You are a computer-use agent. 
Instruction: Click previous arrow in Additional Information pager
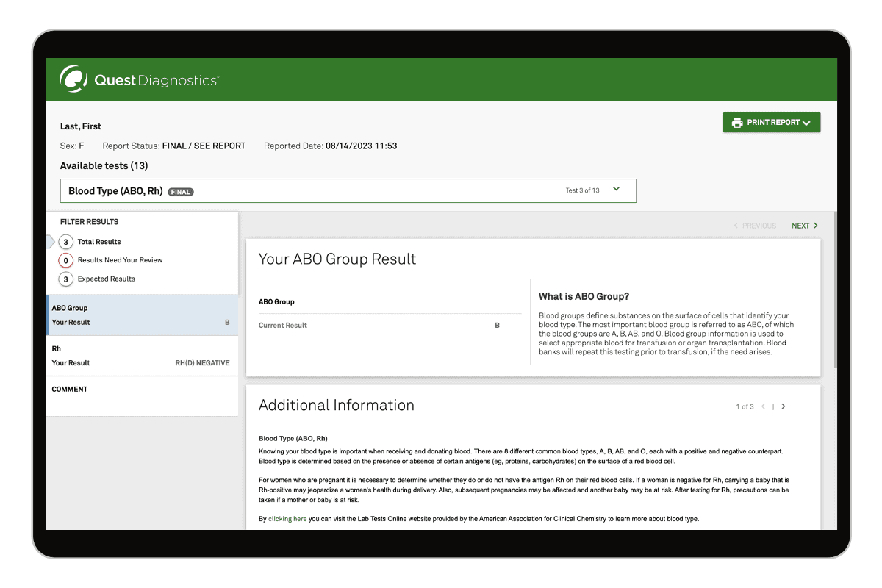pyautogui.click(x=763, y=406)
